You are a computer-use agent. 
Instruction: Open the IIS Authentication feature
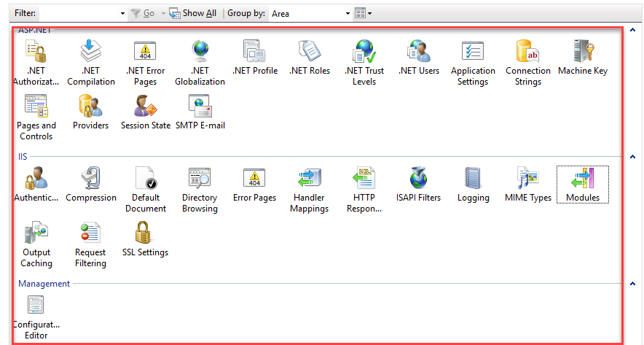pyautogui.click(x=36, y=185)
